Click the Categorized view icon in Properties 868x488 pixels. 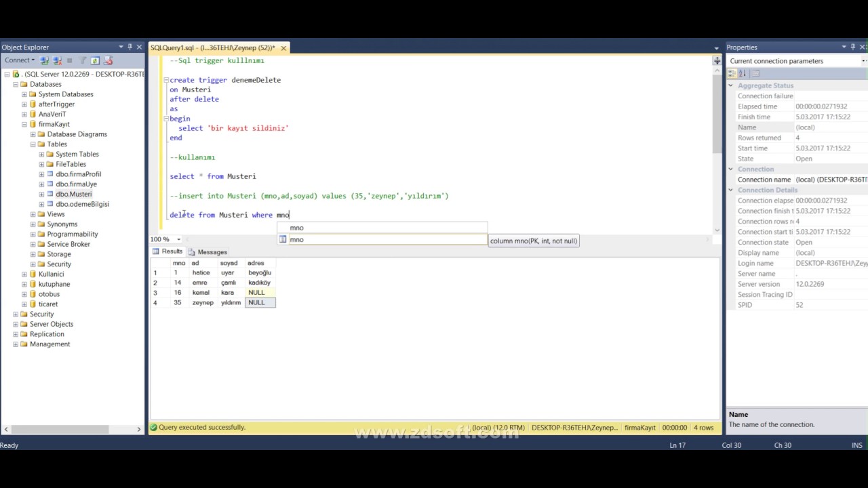click(x=732, y=73)
